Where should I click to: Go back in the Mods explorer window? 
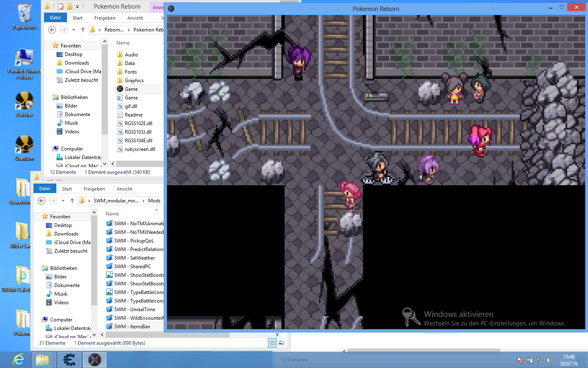[42, 201]
